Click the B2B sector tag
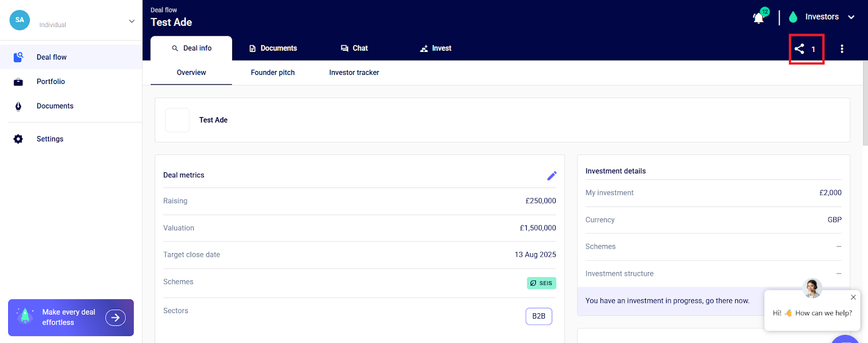The height and width of the screenshot is (343, 868). [x=539, y=316]
